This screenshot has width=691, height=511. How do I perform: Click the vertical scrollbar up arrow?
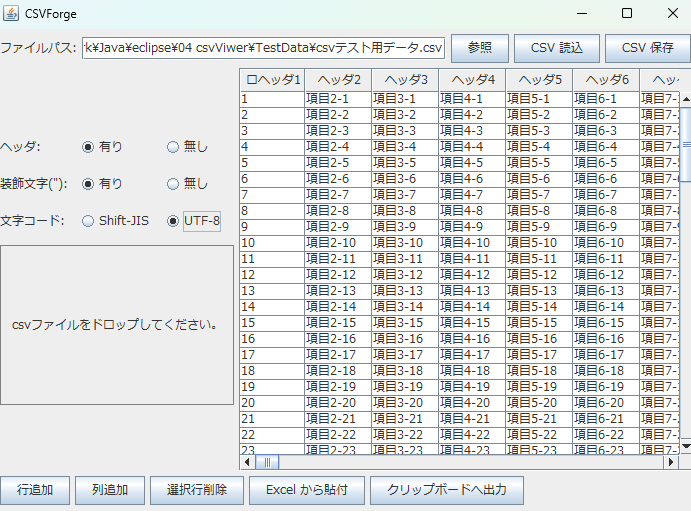click(686, 100)
